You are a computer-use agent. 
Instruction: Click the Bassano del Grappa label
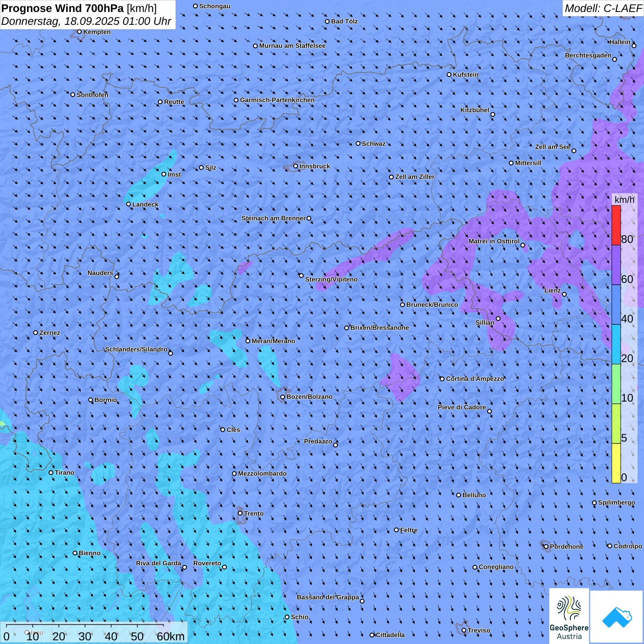(328, 597)
